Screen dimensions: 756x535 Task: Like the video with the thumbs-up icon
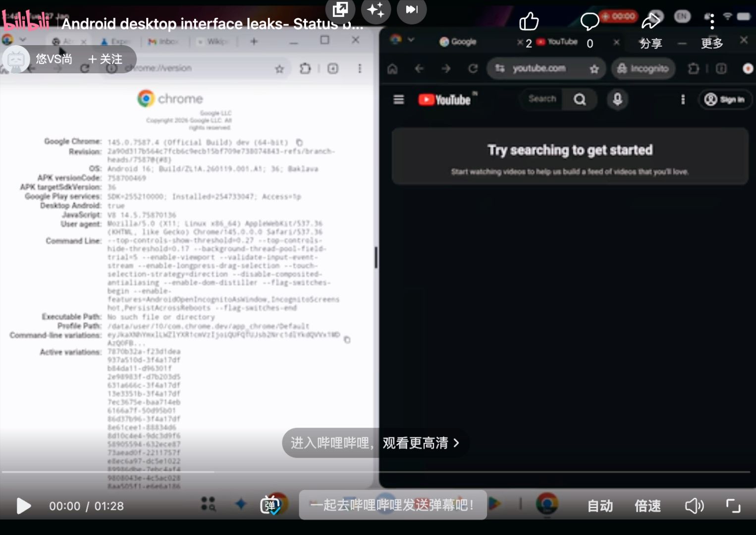tap(529, 22)
